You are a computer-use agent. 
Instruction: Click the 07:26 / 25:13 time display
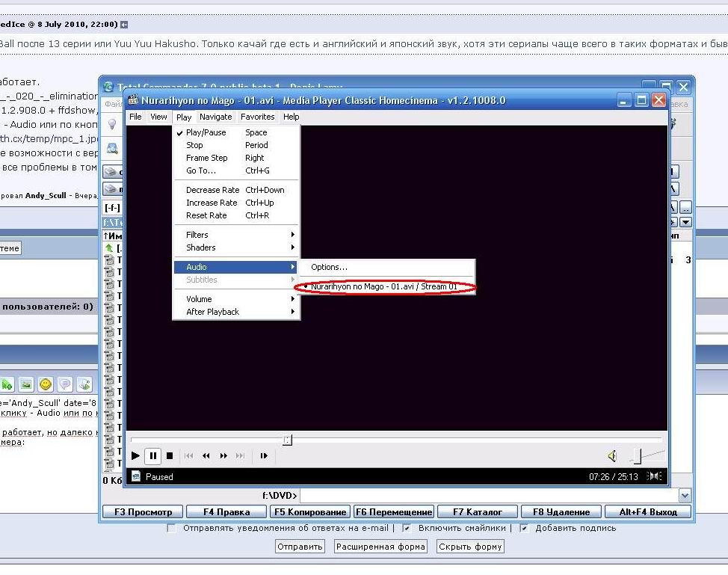click(x=614, y=476)
